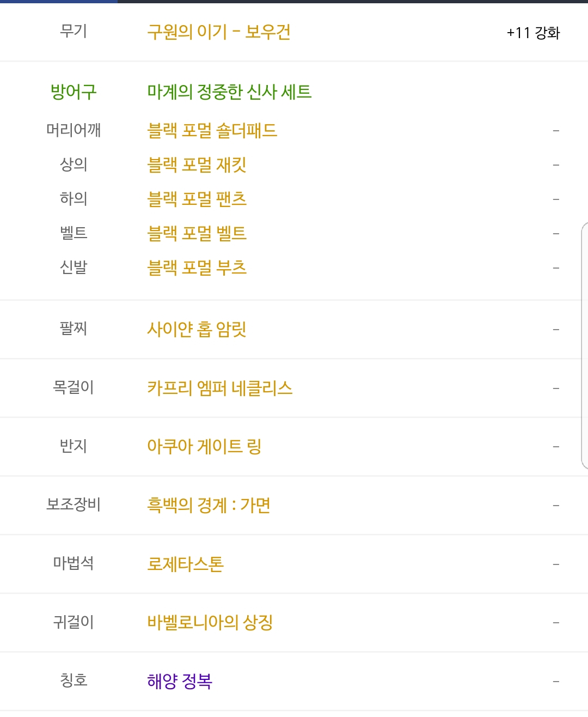The width and height of the screenshot is (588, 717).
Task: Open the 사이얀 홉 암릿 bracelet item
Action: [197, 329]
